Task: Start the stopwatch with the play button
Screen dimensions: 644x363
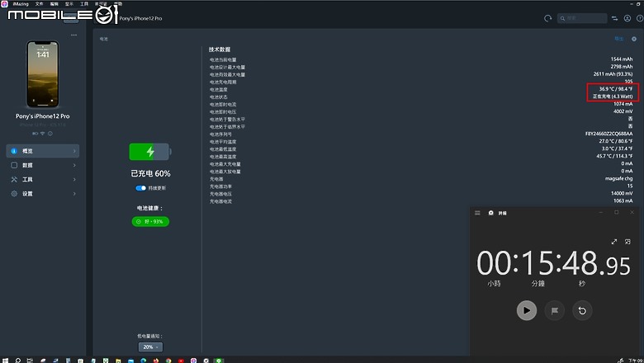Action: [527, 310]
